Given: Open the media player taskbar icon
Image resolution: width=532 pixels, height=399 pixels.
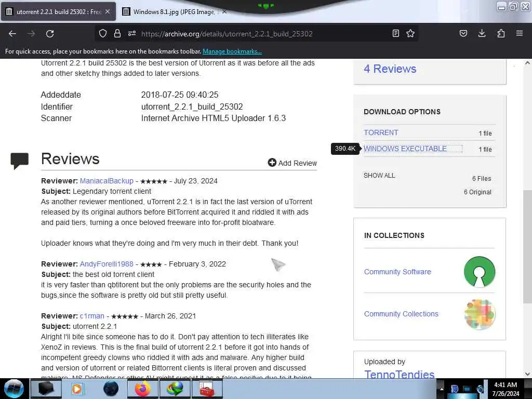Looking at the screenshot, I should pos(77,389).
